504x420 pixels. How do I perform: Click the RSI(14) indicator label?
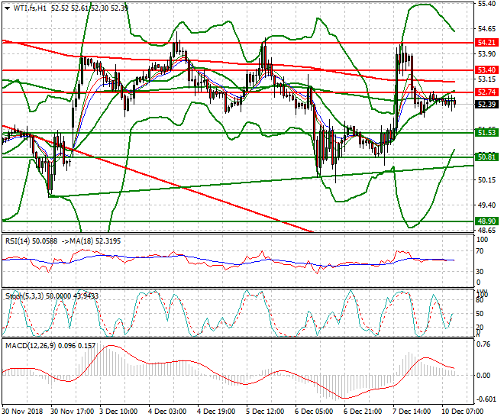tap(19, 241)
